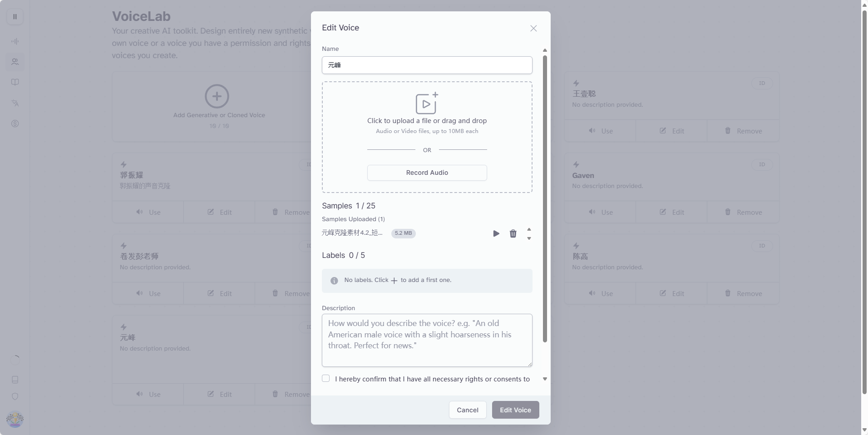This screenshot has width=868, height=435.
Task: Click the upload media icon in drop zone
Action: 427,103
